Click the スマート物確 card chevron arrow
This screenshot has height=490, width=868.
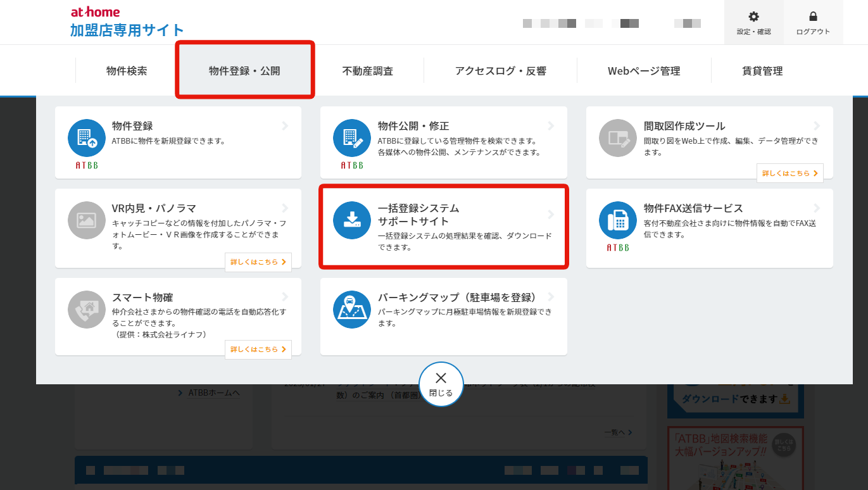pyautogui.click(x=285, y=297)
